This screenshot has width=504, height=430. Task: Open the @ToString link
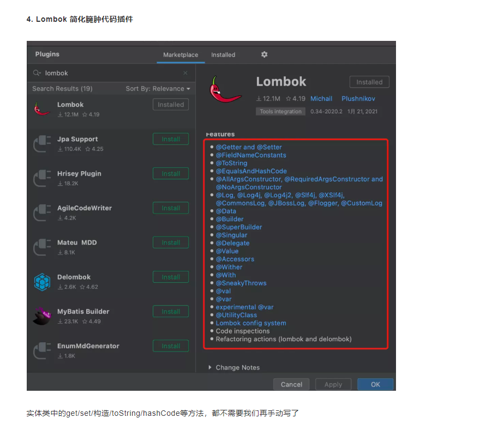point(231,163)
